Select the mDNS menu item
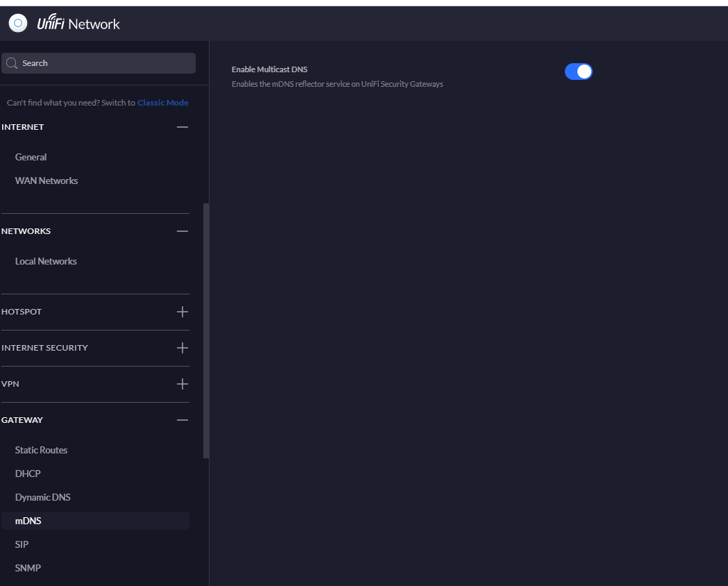 pos(28,521)
